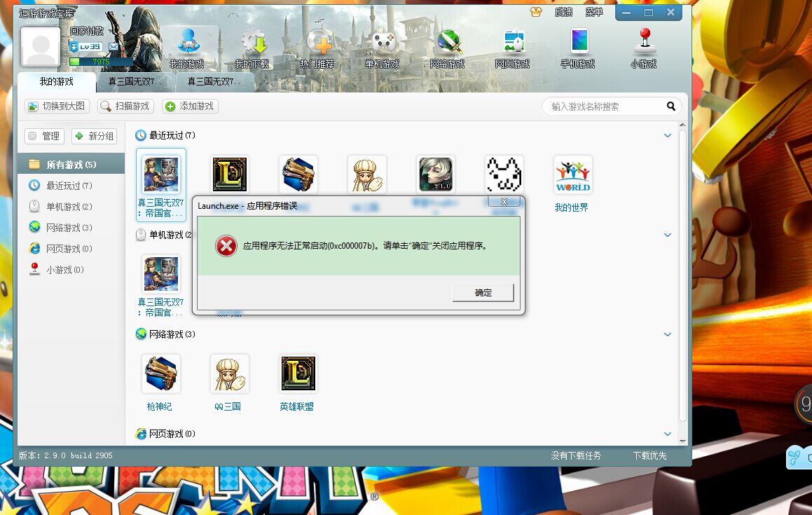Open the 网页游戏 icon in top navigation

(x=513, y=49)
